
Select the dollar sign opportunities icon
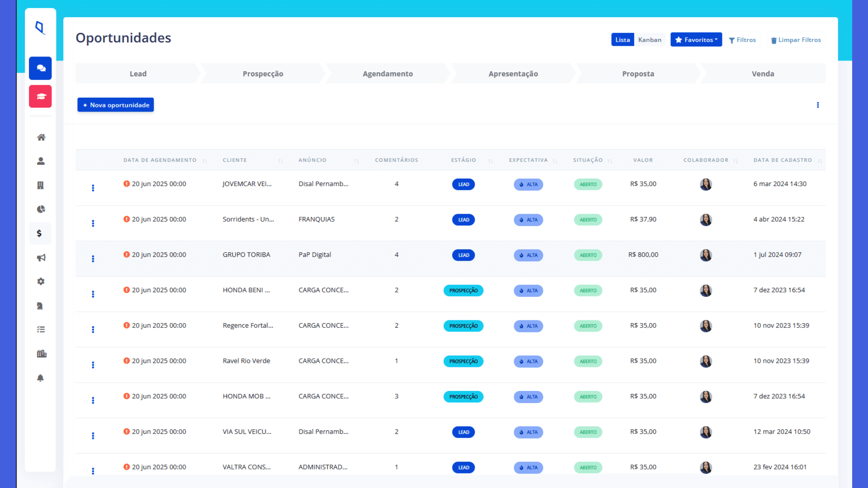tap(40, 233)
